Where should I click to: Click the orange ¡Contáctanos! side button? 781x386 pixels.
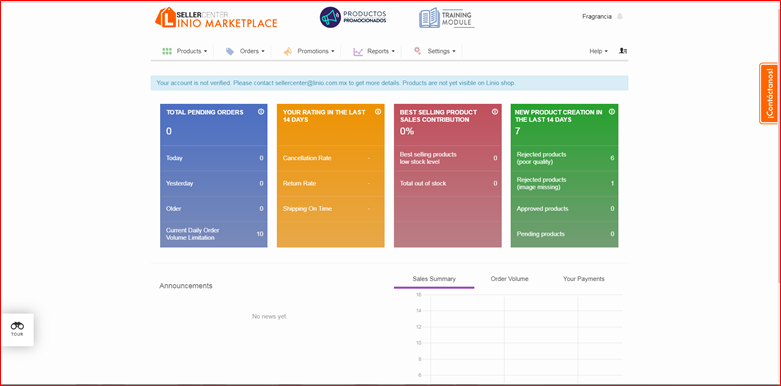pyautogui.click(x=769, y=93)
